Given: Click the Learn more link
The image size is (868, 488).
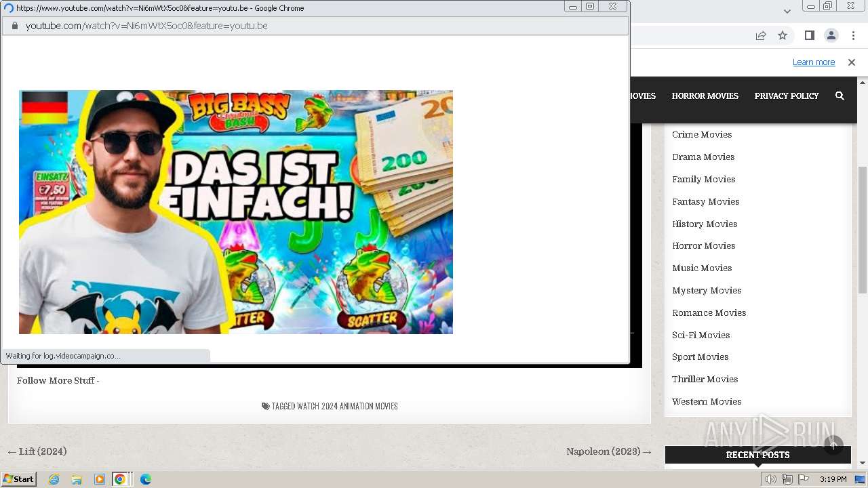Looking at the screenshot, I should (814, 62).
